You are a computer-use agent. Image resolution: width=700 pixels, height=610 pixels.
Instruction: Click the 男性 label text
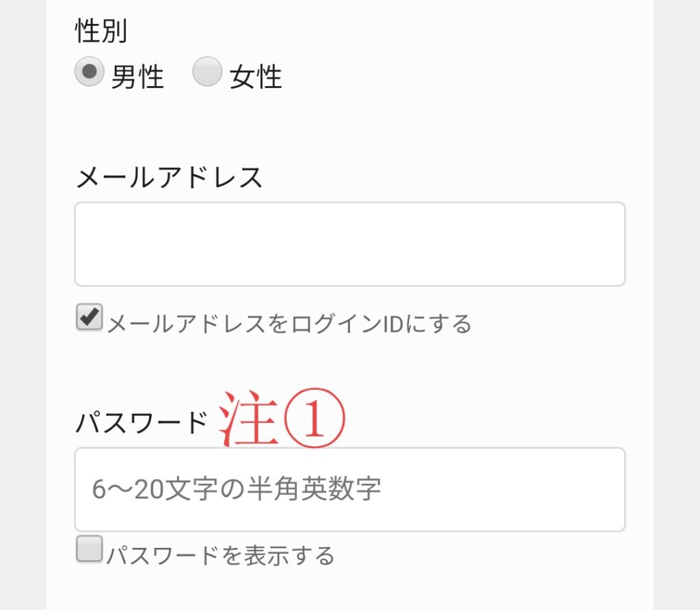[x=137, y=77]
